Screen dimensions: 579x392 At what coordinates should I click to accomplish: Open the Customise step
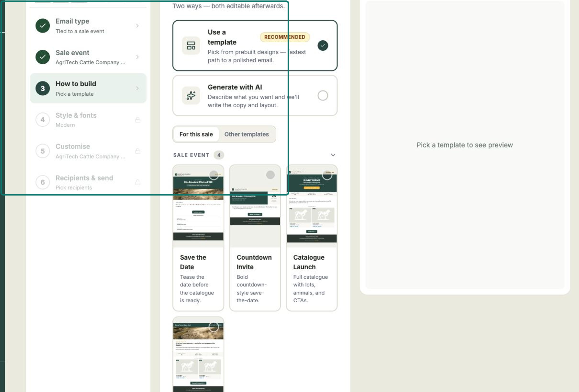(x=88, y=151)
